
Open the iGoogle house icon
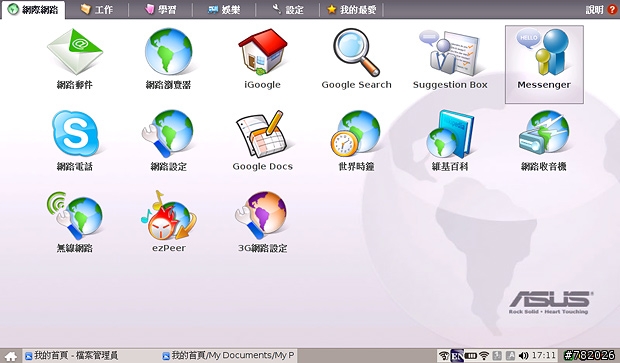(x=262, y=51)
